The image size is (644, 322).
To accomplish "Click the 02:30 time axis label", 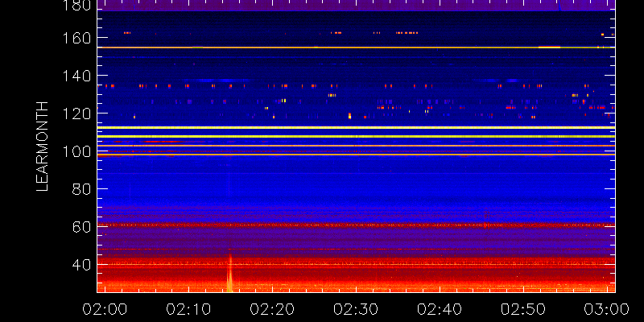I will tap(356, 309).
